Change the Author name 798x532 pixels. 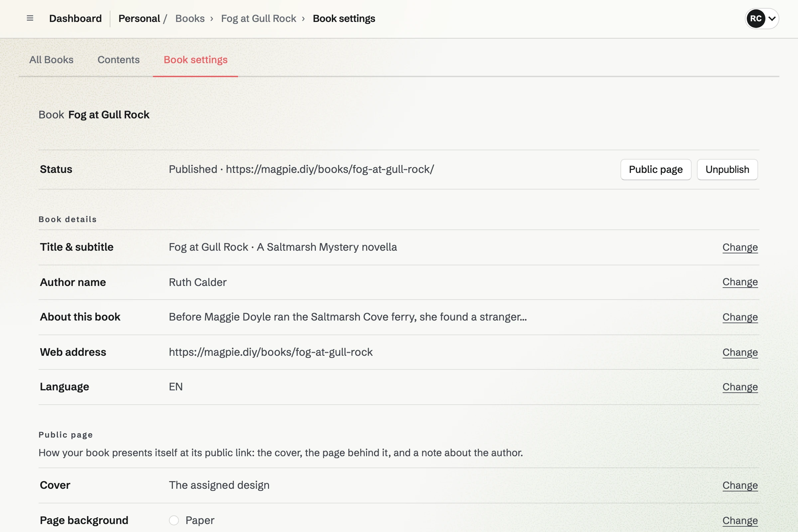click(x=740, y=282)
